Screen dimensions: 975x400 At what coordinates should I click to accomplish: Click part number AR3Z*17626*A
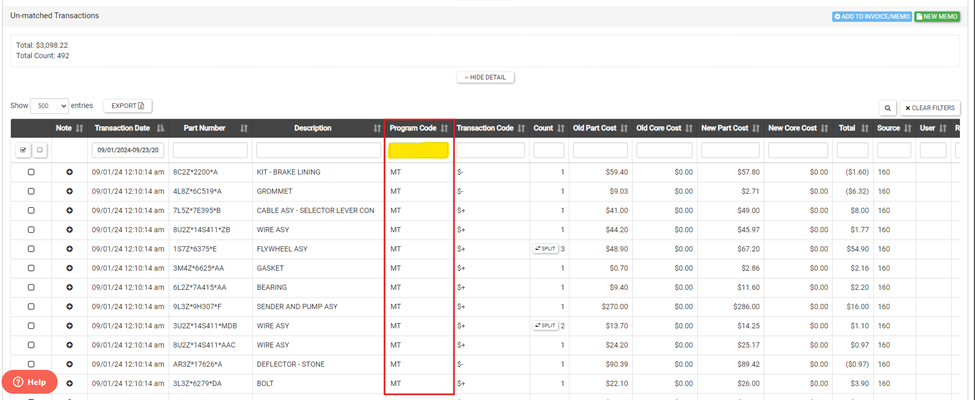tap(197, 364)
